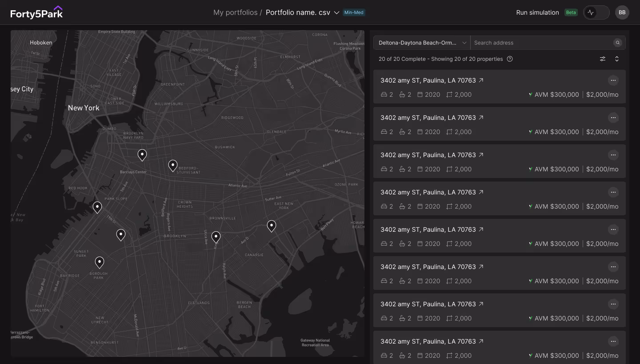Go to My portfolios
Screen dimensions: 640x364
click(x=235, y=12)
